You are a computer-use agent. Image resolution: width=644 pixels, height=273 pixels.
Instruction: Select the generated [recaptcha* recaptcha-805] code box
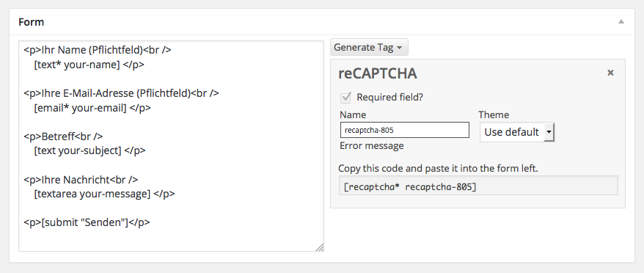click(478, 186)
